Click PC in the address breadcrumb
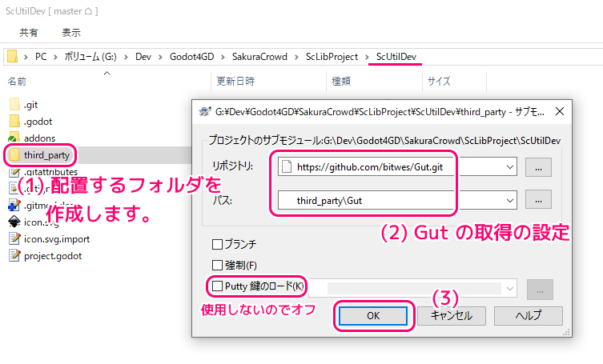This screenshot has width=603, height=364. [x=41, y=57]
